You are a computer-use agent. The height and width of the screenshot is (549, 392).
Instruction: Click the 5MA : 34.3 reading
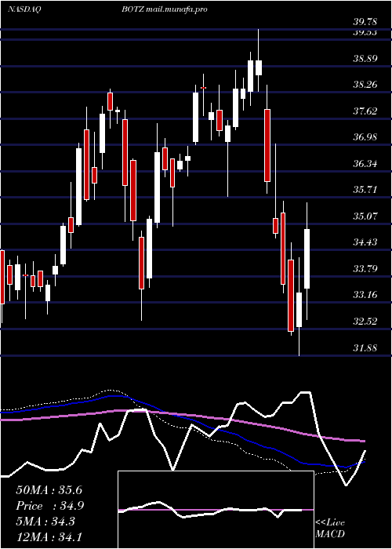point(45,522)
